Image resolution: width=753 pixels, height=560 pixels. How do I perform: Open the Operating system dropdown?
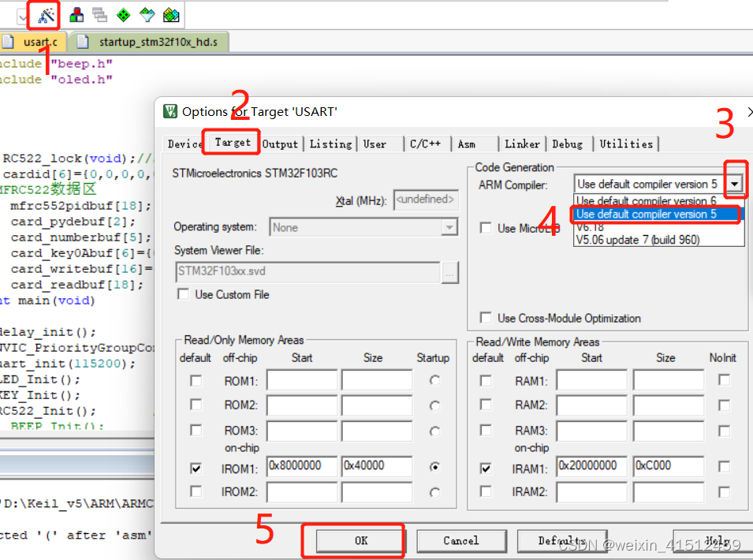(x=451, y=227)
